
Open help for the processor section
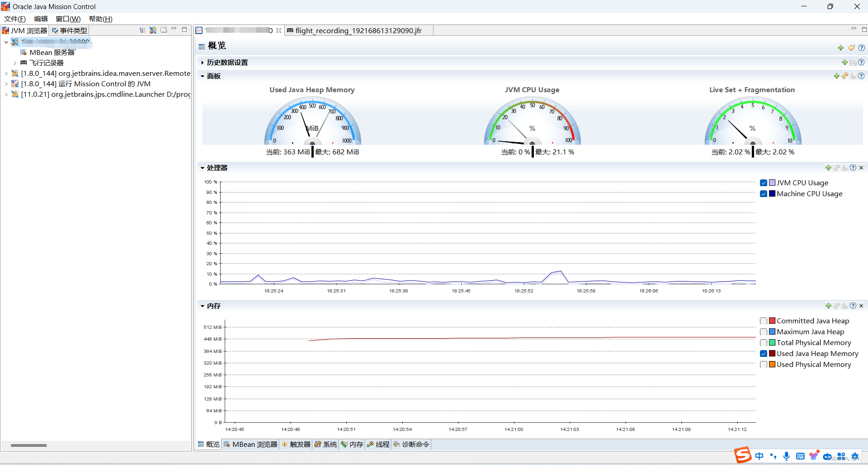point(853,168)
